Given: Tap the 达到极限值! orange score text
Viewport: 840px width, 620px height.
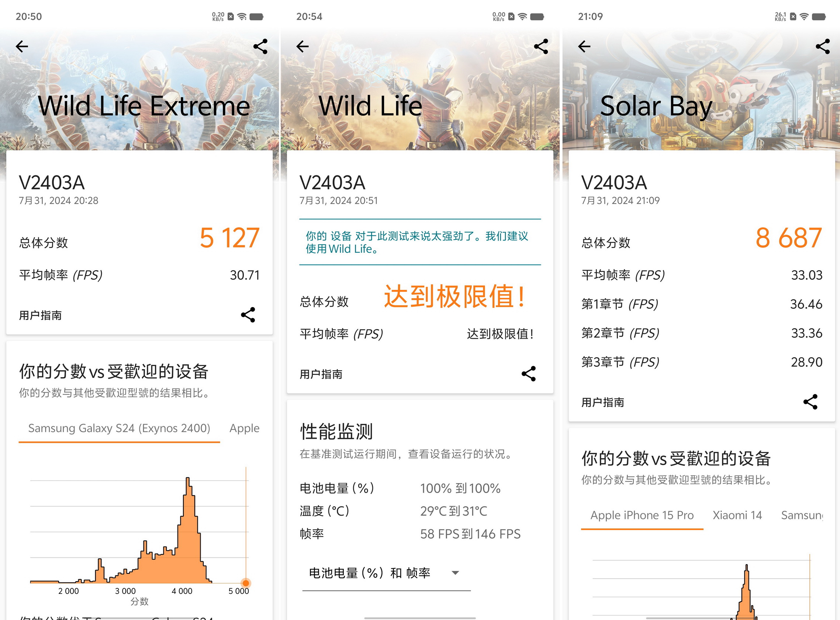Looking at the screenshot, I should tap(455, 296).
